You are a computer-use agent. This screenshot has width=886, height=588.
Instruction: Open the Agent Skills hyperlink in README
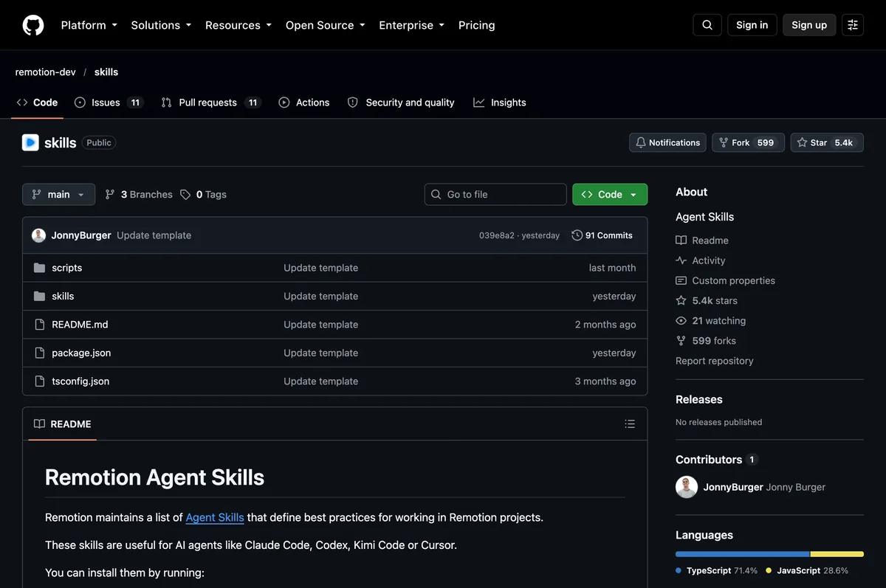coord(215,518)
